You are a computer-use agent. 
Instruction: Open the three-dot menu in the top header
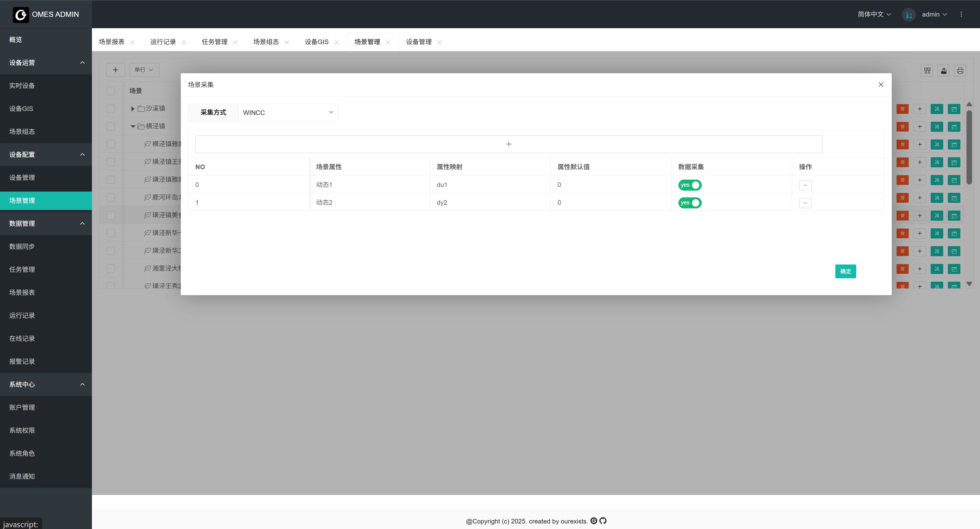(961, 14)
